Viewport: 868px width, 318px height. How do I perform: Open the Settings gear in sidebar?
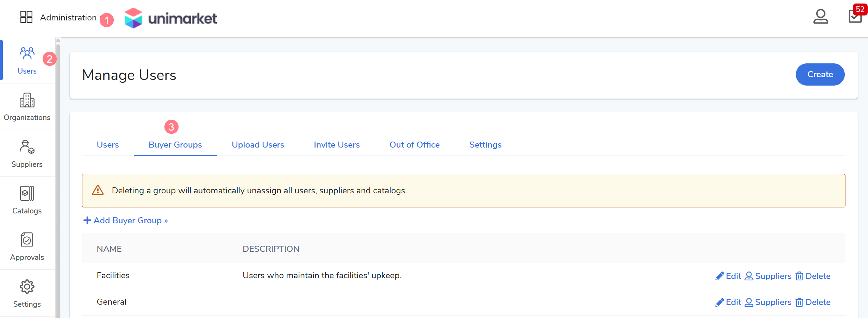click(x=27, y=293)
